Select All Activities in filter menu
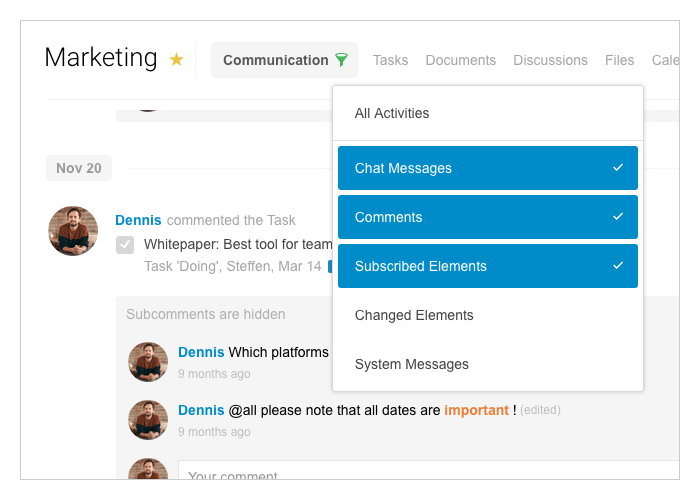 point(392,113)
